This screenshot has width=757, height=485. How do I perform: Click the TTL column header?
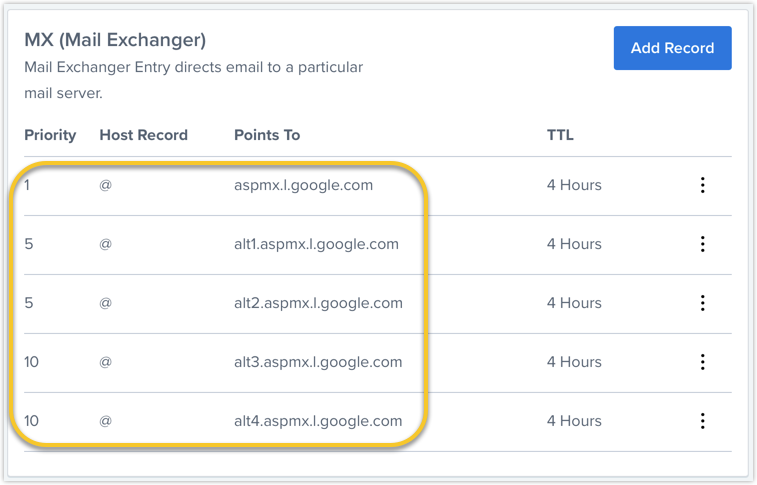(560, 135)
